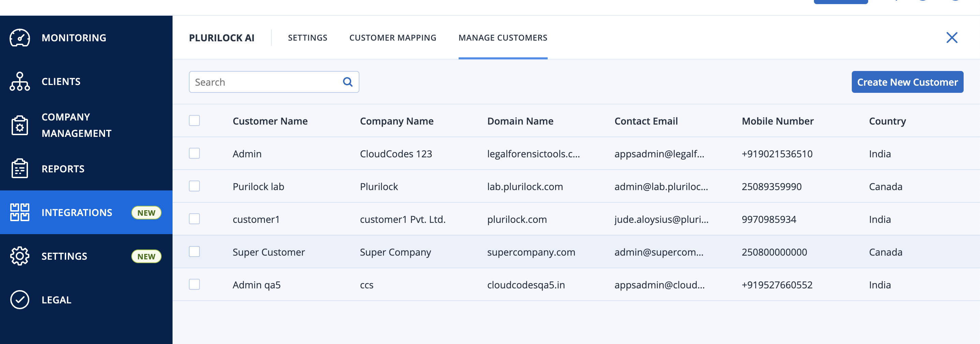
Task: Click the email jude.aloysius@pluri...
Action: point(661,219)
